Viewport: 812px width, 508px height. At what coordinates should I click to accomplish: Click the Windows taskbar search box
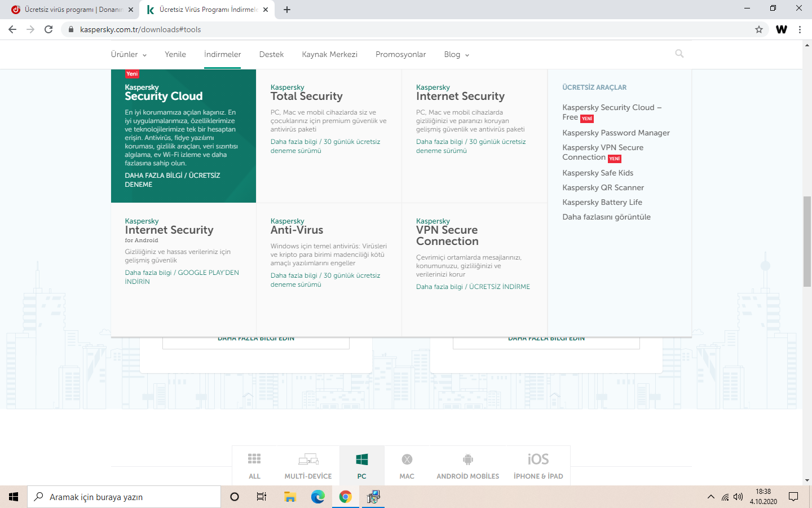click(124, 497)
